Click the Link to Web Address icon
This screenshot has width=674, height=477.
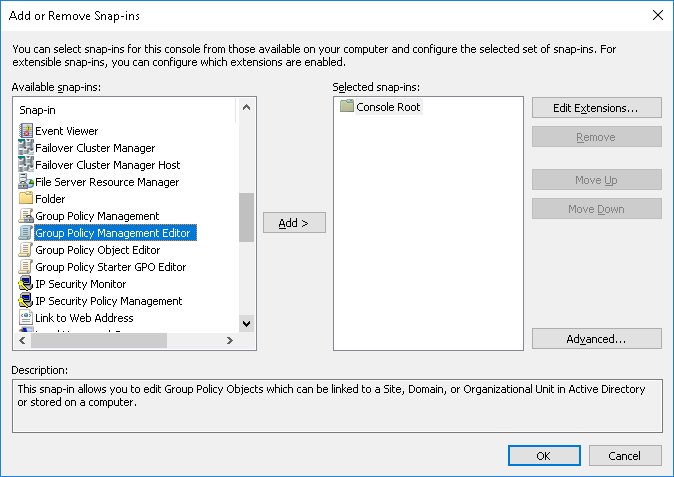[26, 318]
